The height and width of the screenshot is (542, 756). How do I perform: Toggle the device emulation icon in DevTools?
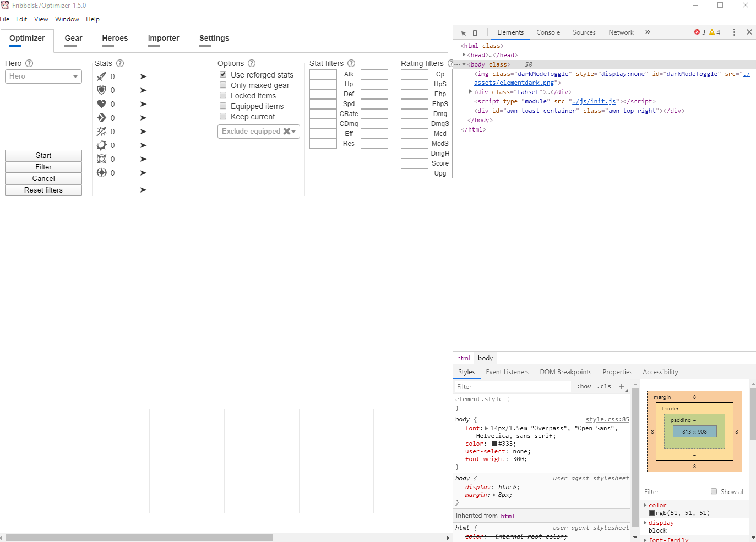tap(477, 32)
